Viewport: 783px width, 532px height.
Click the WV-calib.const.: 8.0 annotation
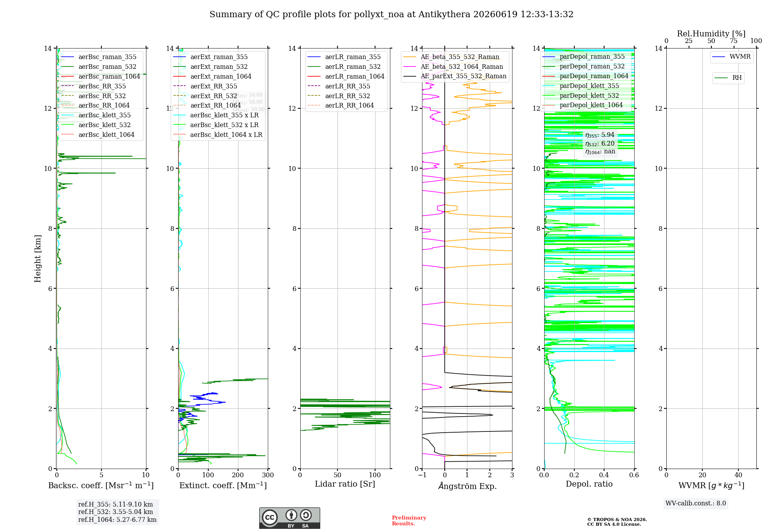pyautogui.click(x=696, y=503)
